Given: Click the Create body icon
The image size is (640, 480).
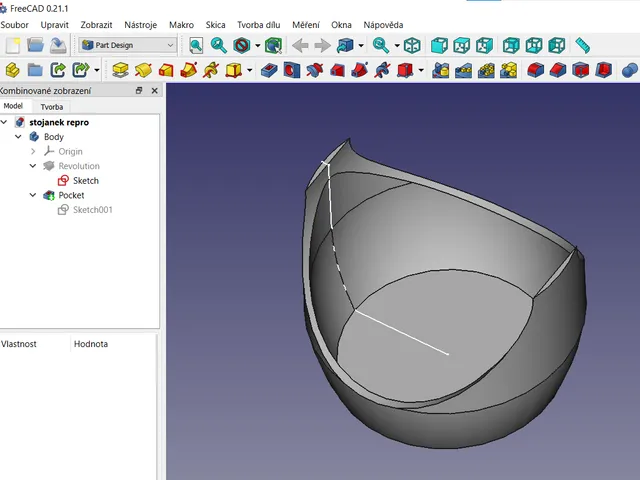Looking at the screenshot, I should tap(13, 70).
